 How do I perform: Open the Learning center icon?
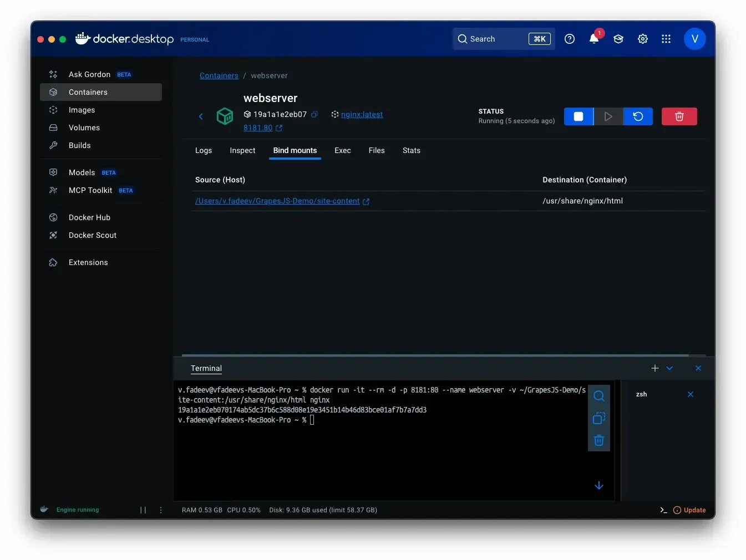(x=618, y=39)
